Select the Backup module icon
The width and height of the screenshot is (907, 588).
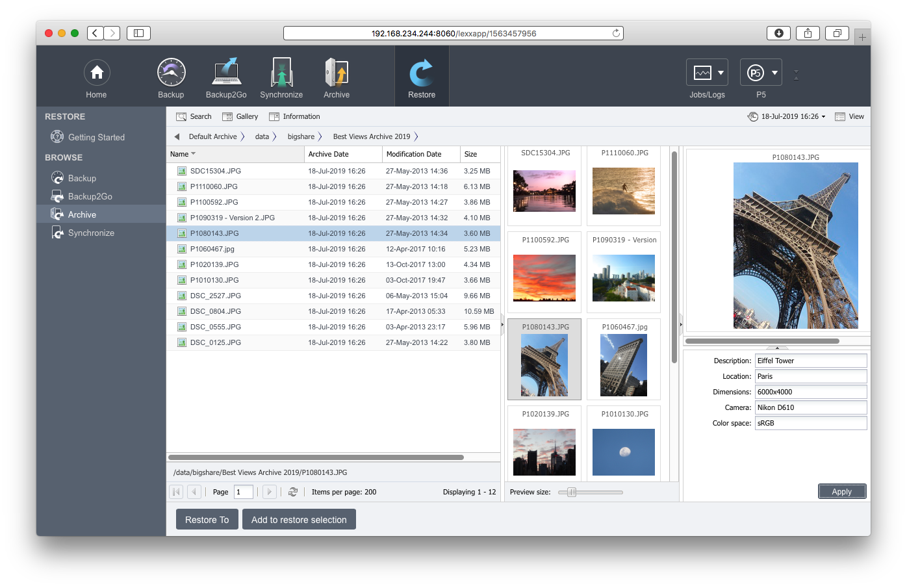tap(171, 77)
